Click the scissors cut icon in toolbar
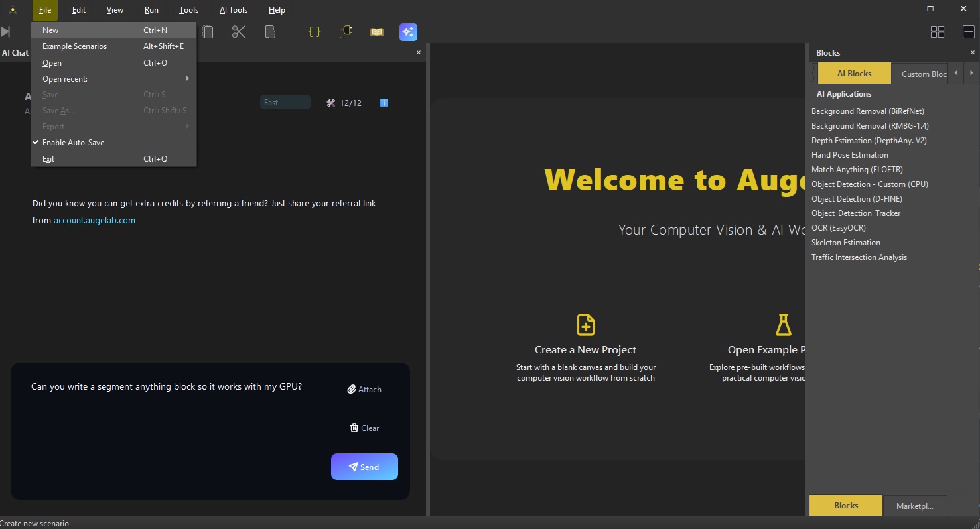The height and width of the screenshot is (529, 980). pos(239,32)
